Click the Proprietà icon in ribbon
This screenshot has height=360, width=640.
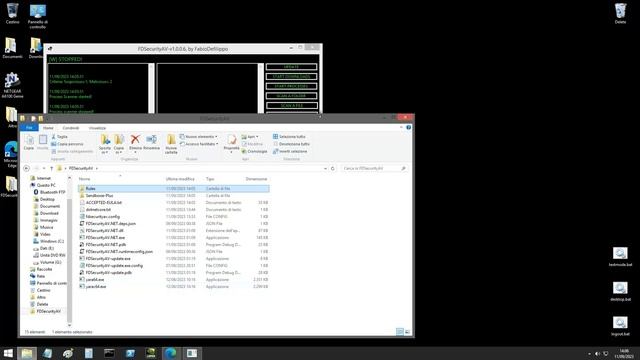[x=231, y=143]
